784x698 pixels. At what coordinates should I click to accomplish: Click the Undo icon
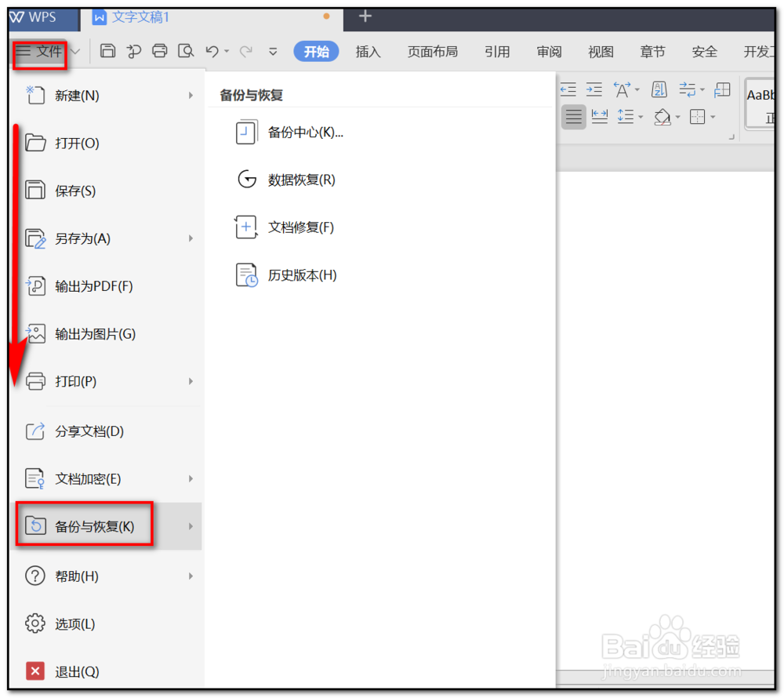pyautogui.click(x=211, y=50)
